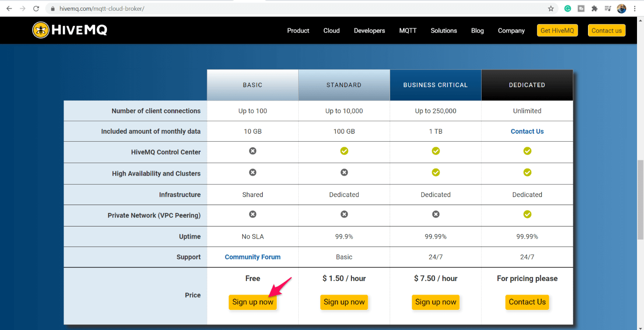The height and width of the screenshot is (330, 644).
Task: Open the Extensions puzzle icon
Action: point(594,8)
